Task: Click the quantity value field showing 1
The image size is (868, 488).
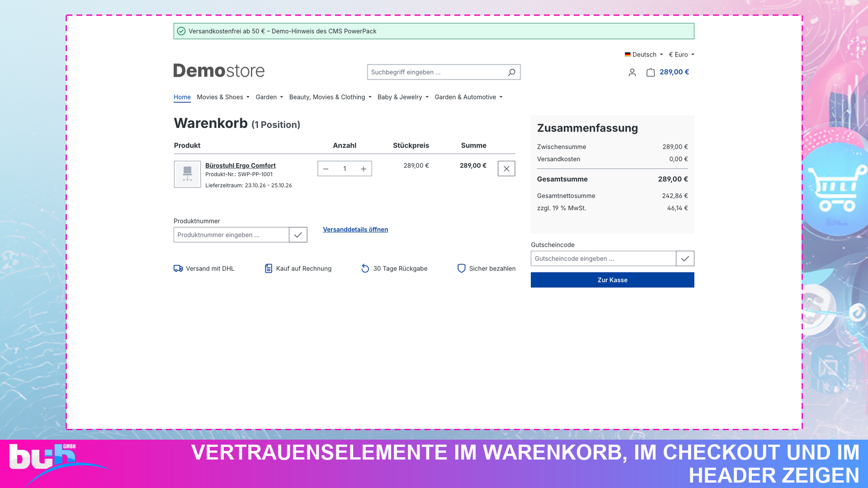Action: click(x=344, y=169)
